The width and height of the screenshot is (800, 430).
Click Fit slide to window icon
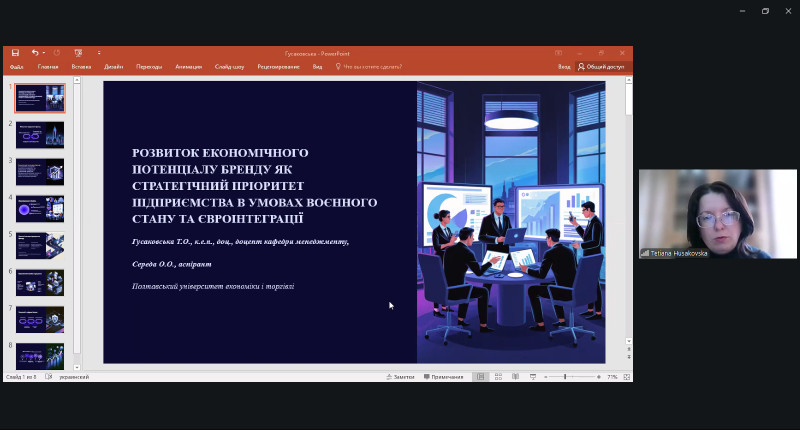(626, 377)
